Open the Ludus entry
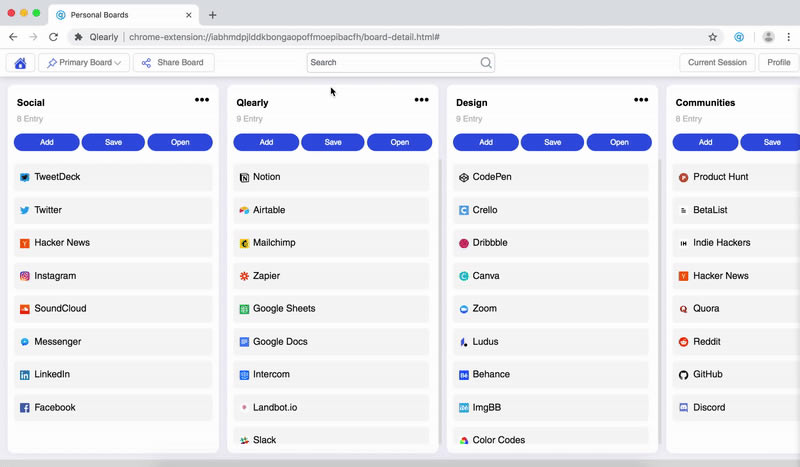 [x=551, y=341]
